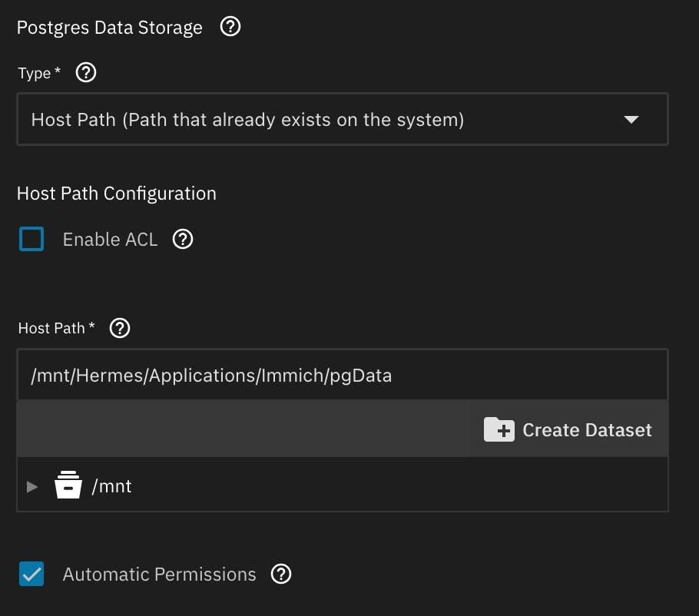This screenshot has height=616, width=699.
Task: Open help tooltip for Type field
Action: click(x=87, y=74)
